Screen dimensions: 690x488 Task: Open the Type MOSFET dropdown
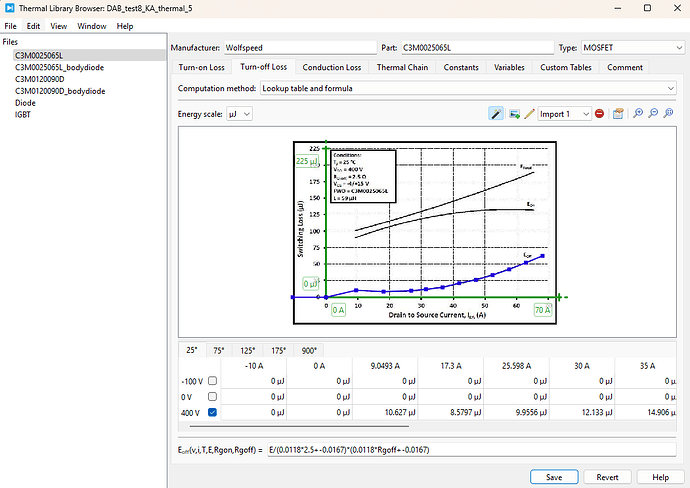tap(633, 48)
